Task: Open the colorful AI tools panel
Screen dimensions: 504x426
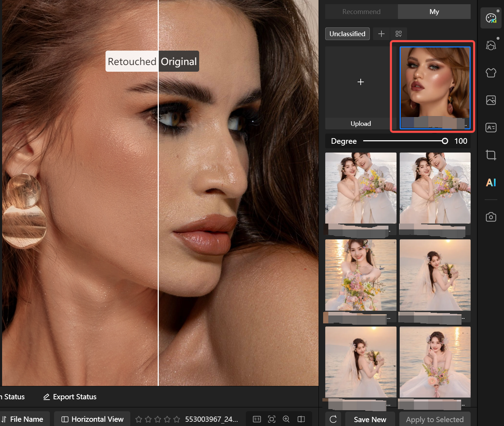Action: click(x=491, y=182)
